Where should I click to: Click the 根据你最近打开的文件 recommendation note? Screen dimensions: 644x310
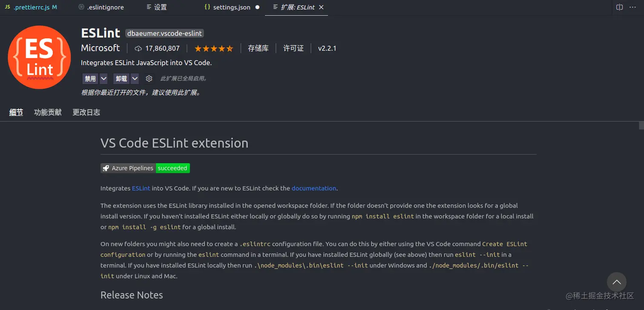[x=141, y=93]
